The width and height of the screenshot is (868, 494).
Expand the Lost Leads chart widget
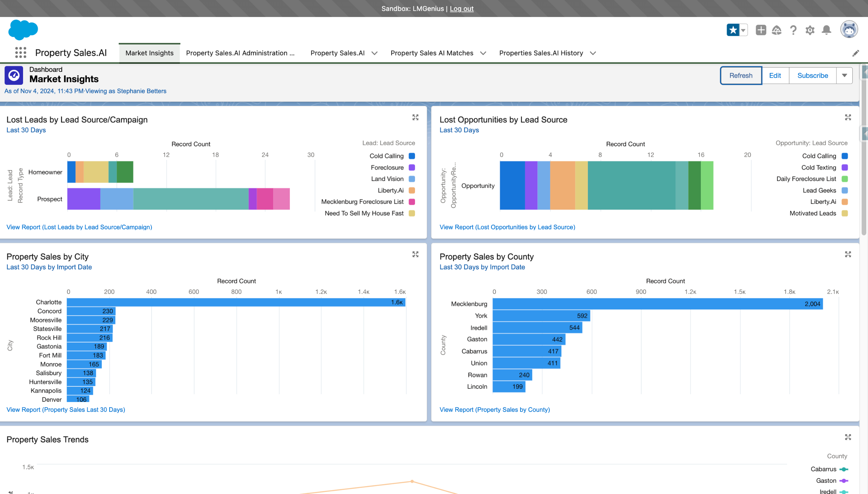click(x=415, y=117)
